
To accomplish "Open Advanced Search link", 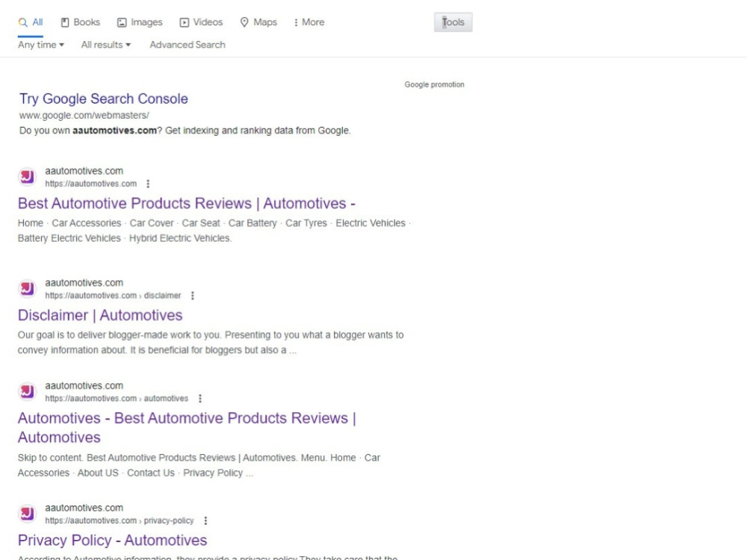I will [x=187, y=45].
